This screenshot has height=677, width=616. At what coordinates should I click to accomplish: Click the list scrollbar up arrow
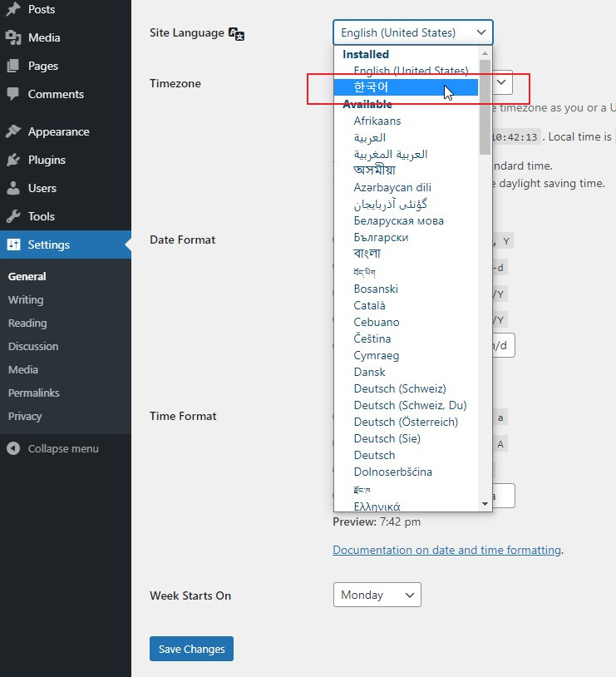point(485,53)
